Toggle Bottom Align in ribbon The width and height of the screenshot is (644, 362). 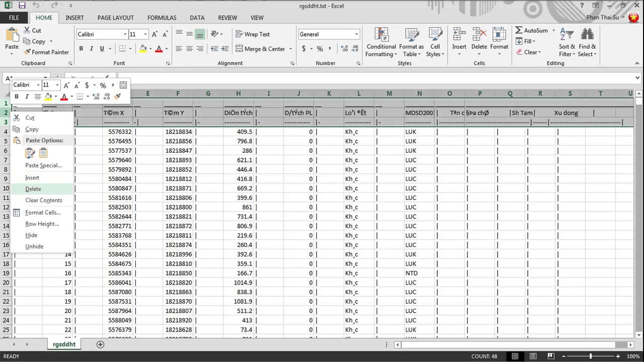point(200,34)
